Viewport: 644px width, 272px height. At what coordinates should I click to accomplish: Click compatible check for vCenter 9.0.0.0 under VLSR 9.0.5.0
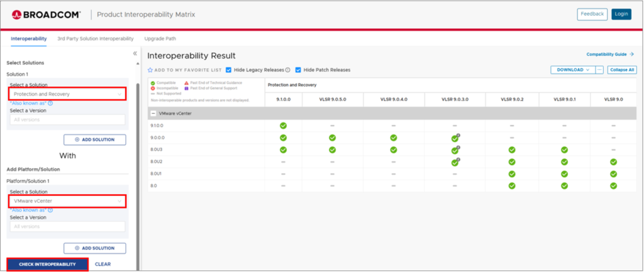pos(332,138)
